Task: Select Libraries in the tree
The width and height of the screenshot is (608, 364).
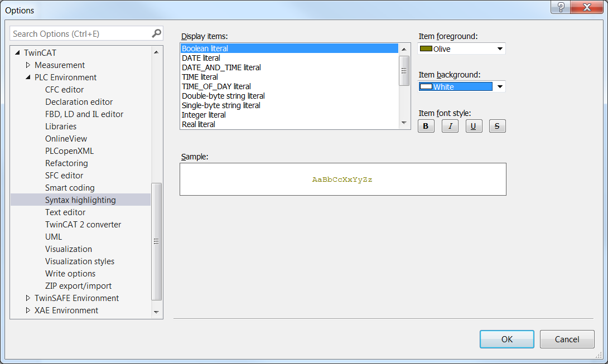Action: click(x=60, y=127)
